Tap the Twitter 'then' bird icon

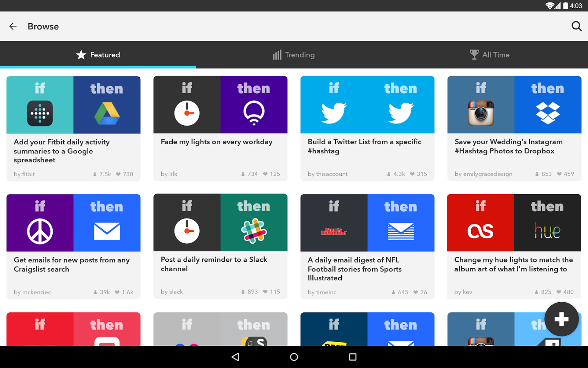[401, 113]
